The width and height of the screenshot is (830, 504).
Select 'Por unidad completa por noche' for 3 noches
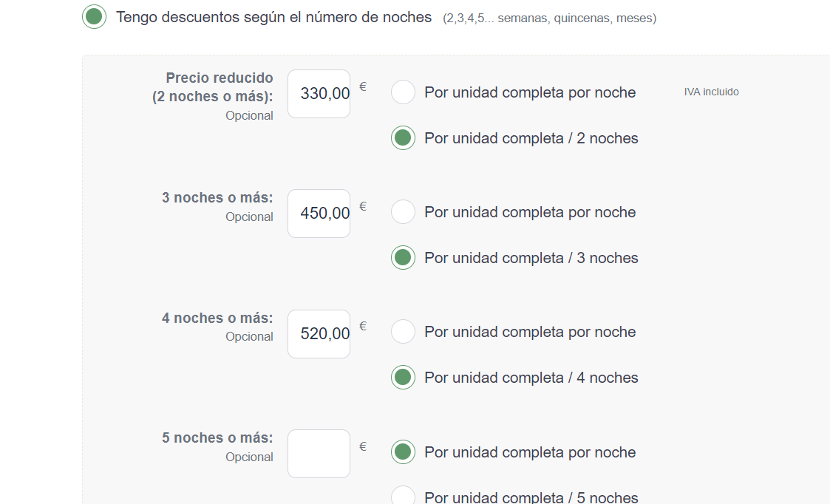[x=403, y=212]
